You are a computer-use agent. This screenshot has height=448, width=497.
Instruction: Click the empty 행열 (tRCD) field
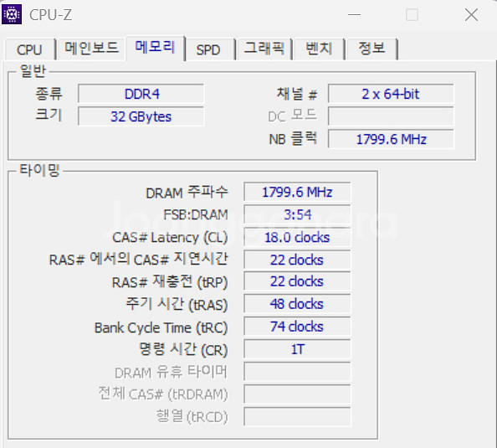297,417
